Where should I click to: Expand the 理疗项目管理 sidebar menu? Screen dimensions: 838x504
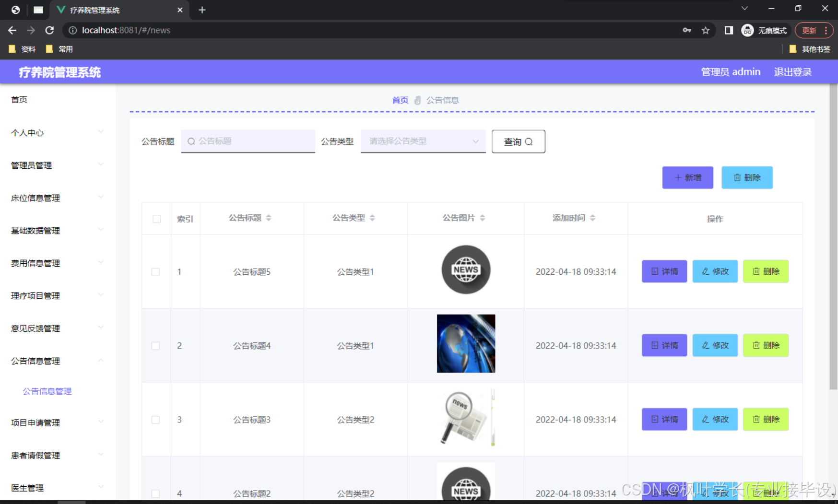[x=58, y=296]
